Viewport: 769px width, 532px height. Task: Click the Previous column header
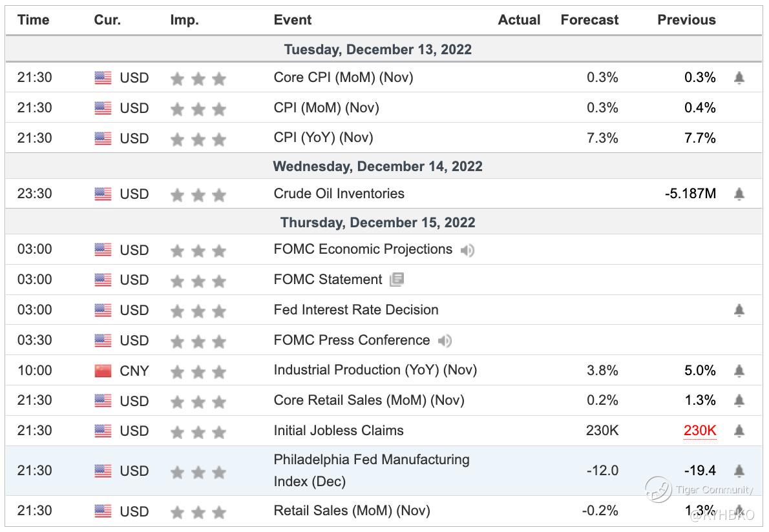point(686,20)
